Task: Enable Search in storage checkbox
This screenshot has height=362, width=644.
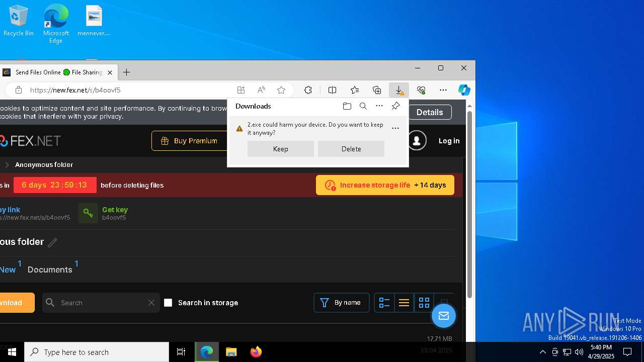Action: tap(168, 303)
